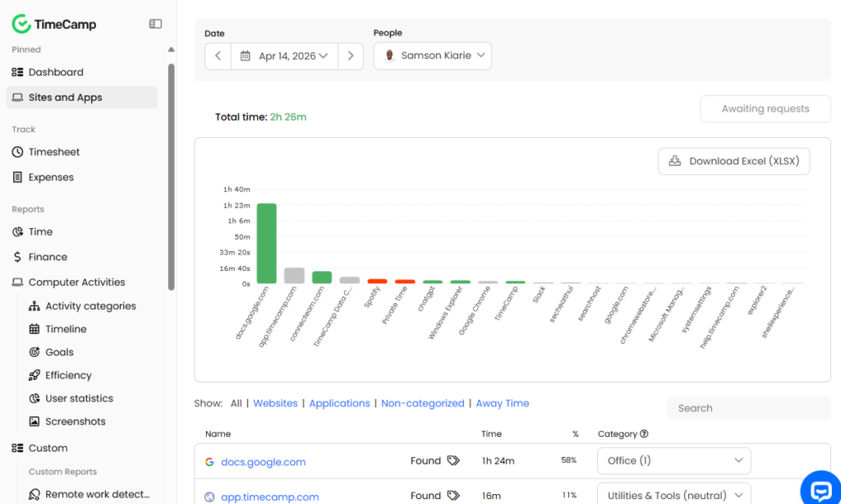The height and width of the screenshot is (504, 841).
Task: Click the Time pie chart icon
Action: pos(18,231)
